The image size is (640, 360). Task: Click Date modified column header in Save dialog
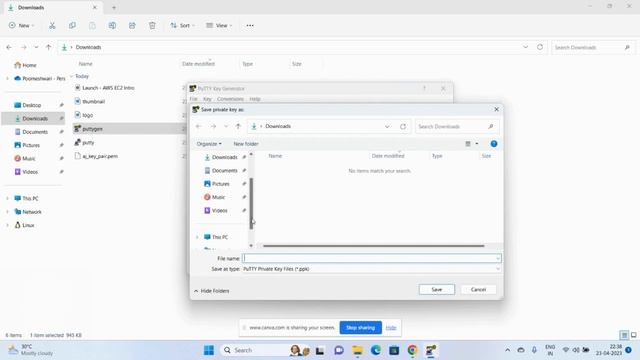388,156
